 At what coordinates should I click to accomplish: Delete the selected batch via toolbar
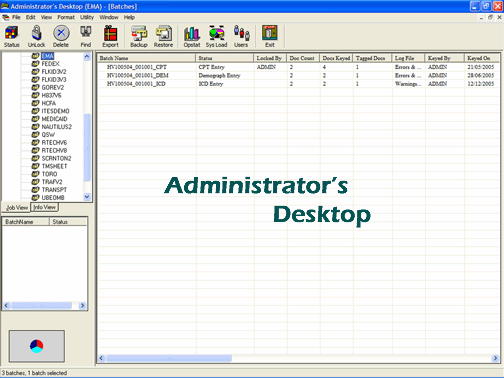click(x=61, y=36)
